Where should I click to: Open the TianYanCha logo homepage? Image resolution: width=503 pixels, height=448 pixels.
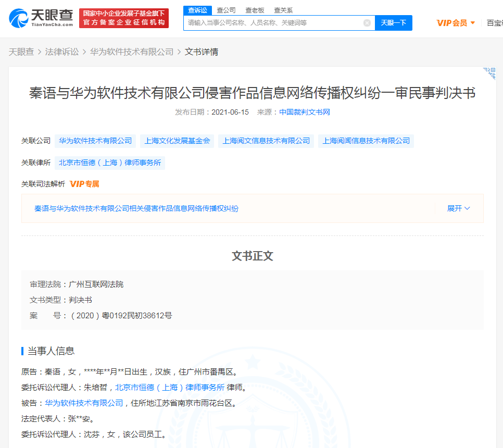(41, 18)
